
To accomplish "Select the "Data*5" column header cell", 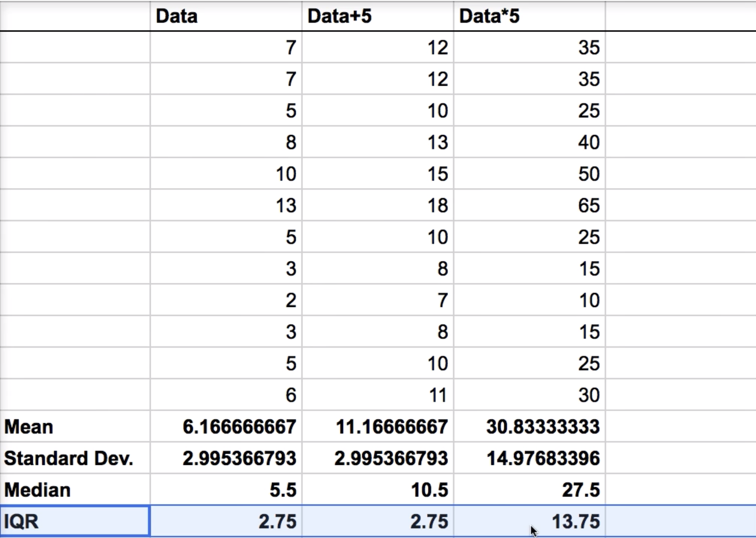I will [530, 16].
